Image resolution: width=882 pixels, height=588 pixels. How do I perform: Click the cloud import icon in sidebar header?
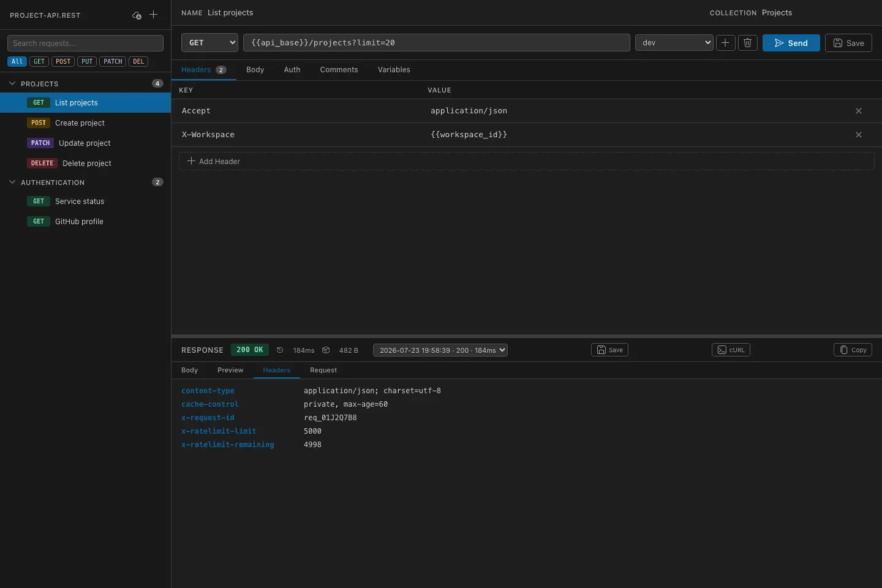(x=137, y=15)
